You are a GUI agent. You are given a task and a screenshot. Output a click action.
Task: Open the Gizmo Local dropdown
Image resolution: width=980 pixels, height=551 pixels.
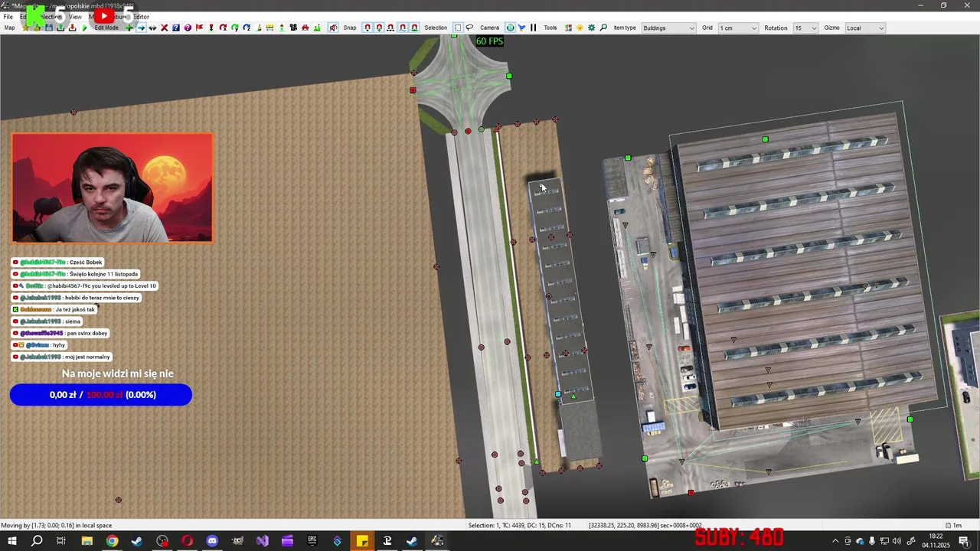point(864,28)
